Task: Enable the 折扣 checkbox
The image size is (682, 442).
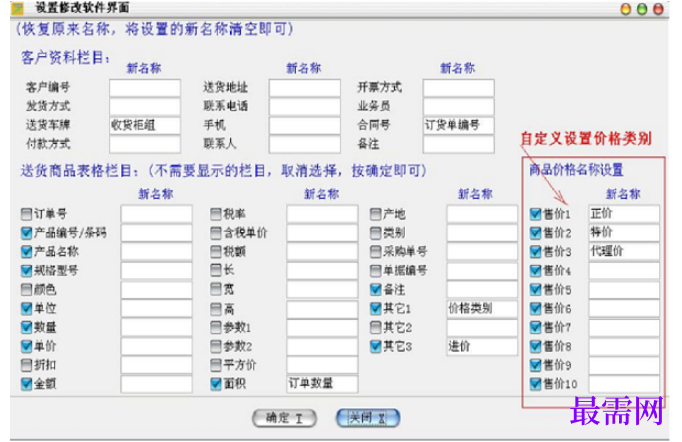Action: (27, 365)
